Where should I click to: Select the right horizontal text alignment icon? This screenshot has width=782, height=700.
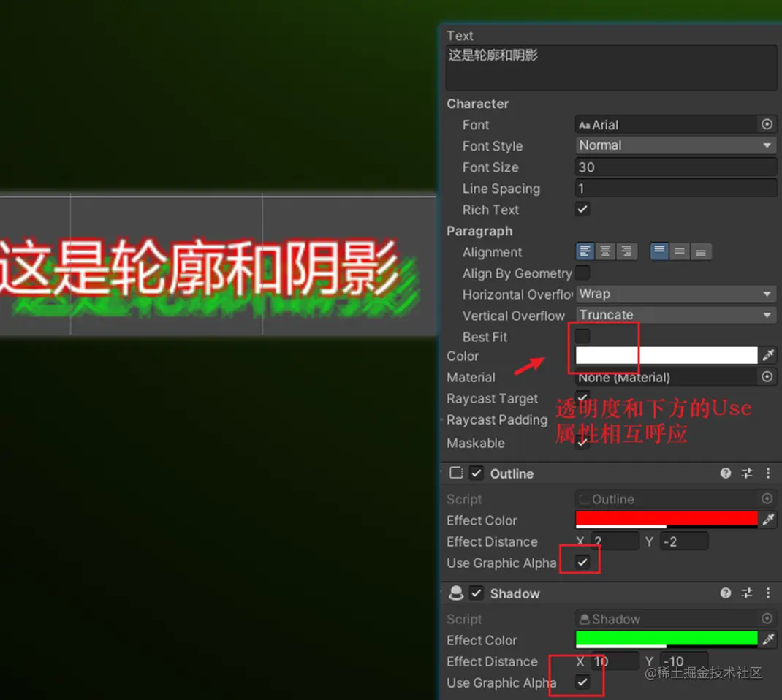[x=627, y=251]
